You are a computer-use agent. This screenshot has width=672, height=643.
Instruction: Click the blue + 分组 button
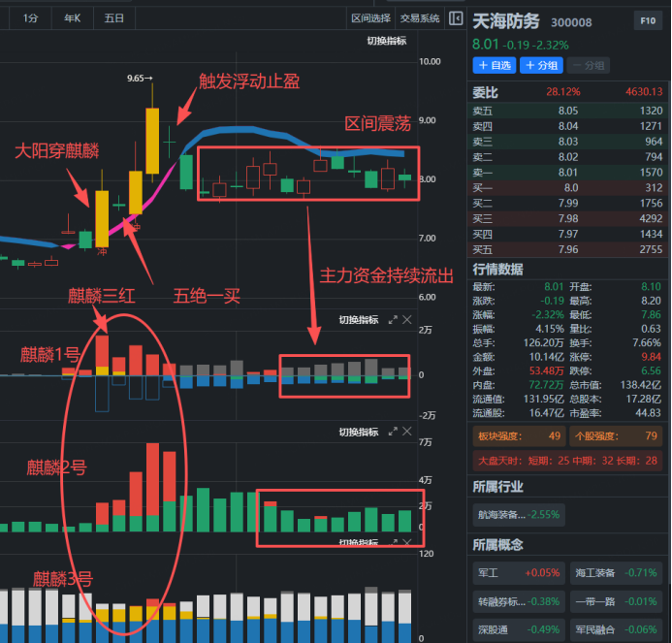pyautogui.click(x=541, y=65)
